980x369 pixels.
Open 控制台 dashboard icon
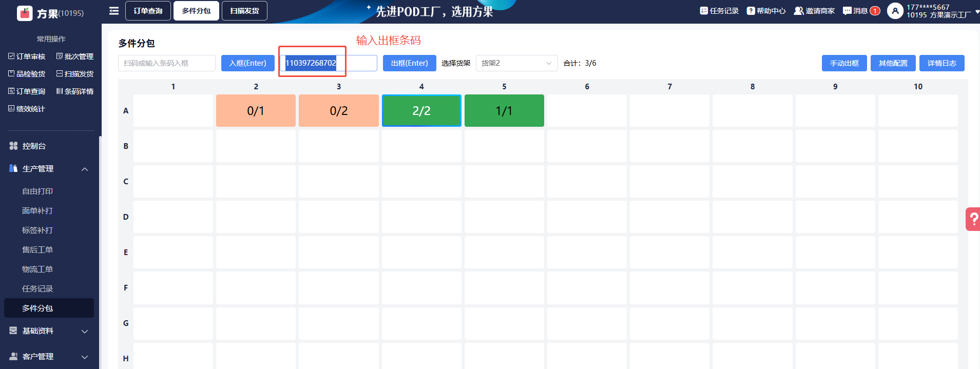pyautogui.click(x=13, y=146)
